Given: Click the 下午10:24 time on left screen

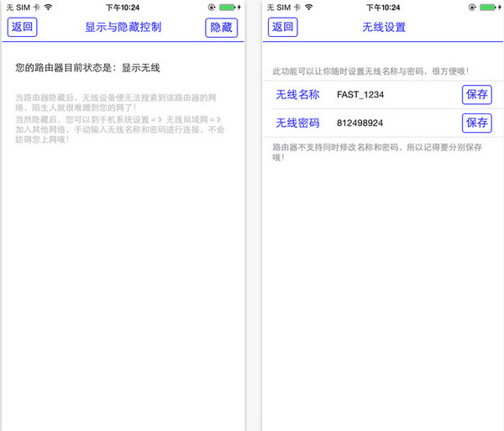Looking at the screenshot, I should 123,8.
